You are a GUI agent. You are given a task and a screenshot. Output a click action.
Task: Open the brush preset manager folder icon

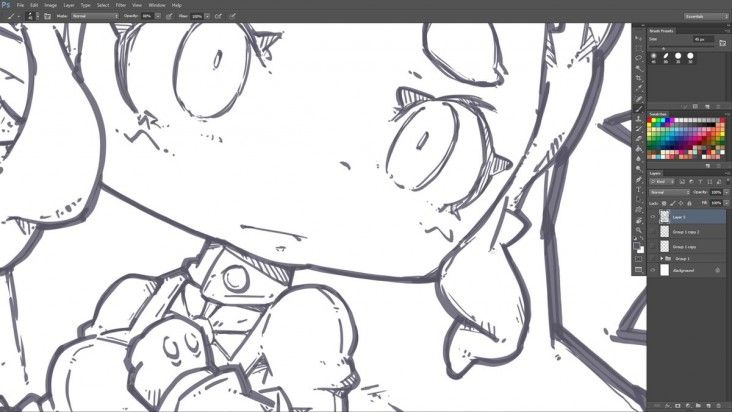click(723, 42)
